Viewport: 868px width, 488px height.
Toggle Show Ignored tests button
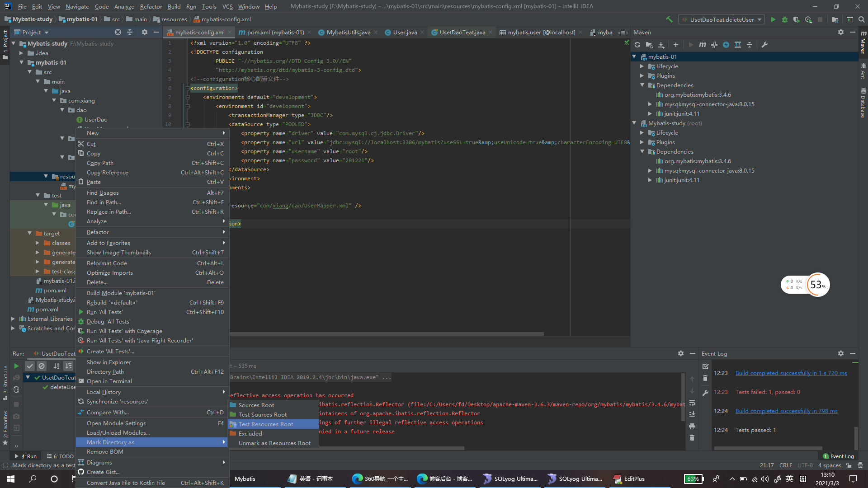pyautogui.click(x=42, y=366)
